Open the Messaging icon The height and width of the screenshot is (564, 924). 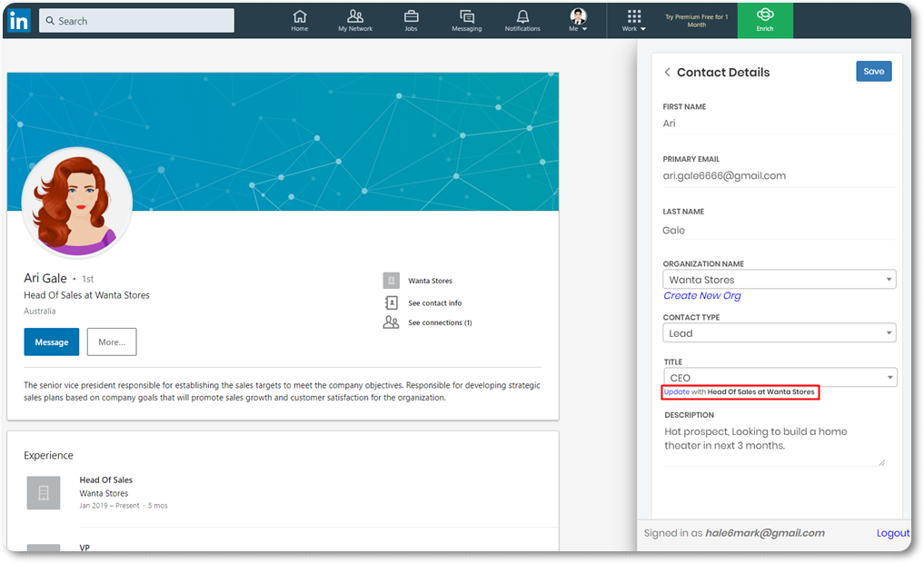pyautogui.click(x=467, y=16)
